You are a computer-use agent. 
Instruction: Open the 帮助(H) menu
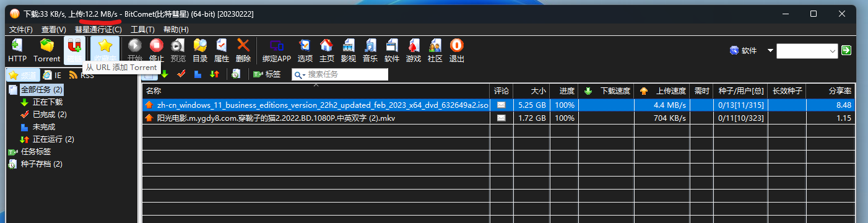(176, 29)
